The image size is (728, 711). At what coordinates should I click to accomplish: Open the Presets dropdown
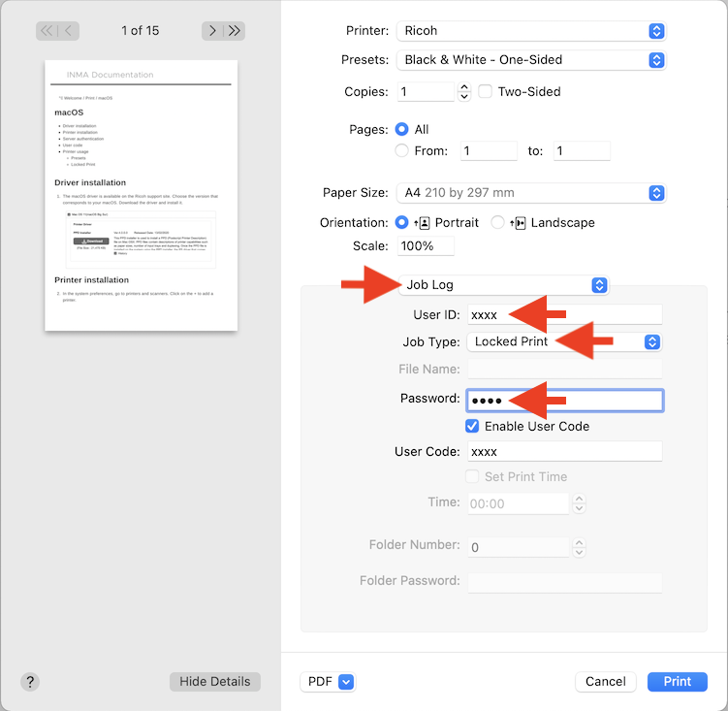pos(531,59)
